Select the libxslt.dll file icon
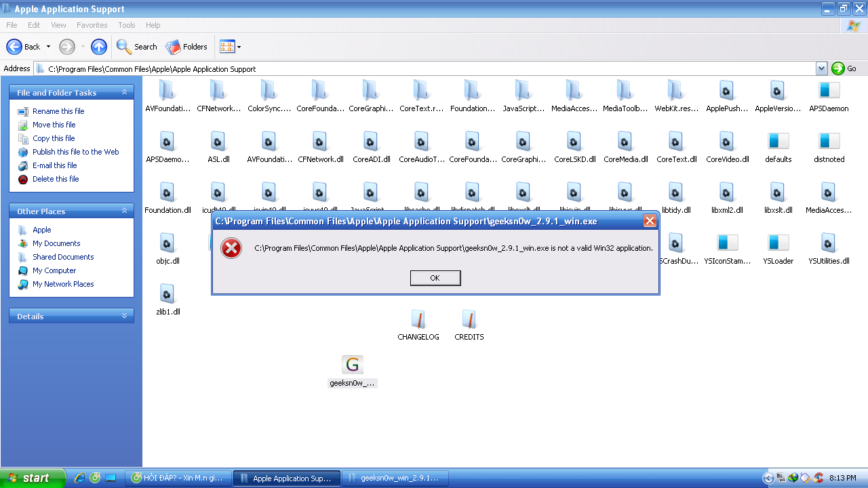 coord(778,192)
